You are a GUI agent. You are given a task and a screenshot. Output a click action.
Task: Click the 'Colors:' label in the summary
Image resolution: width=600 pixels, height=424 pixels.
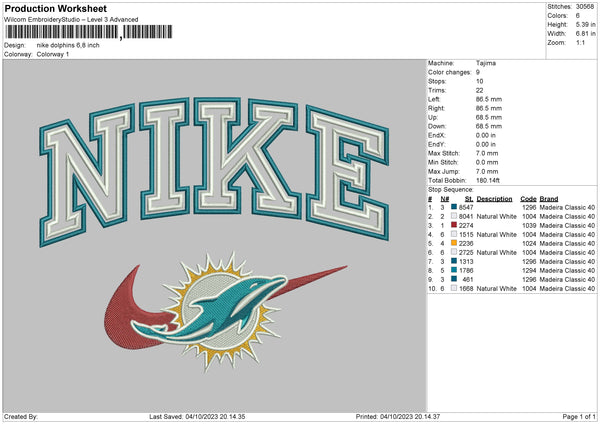click(x=557, y=16)
